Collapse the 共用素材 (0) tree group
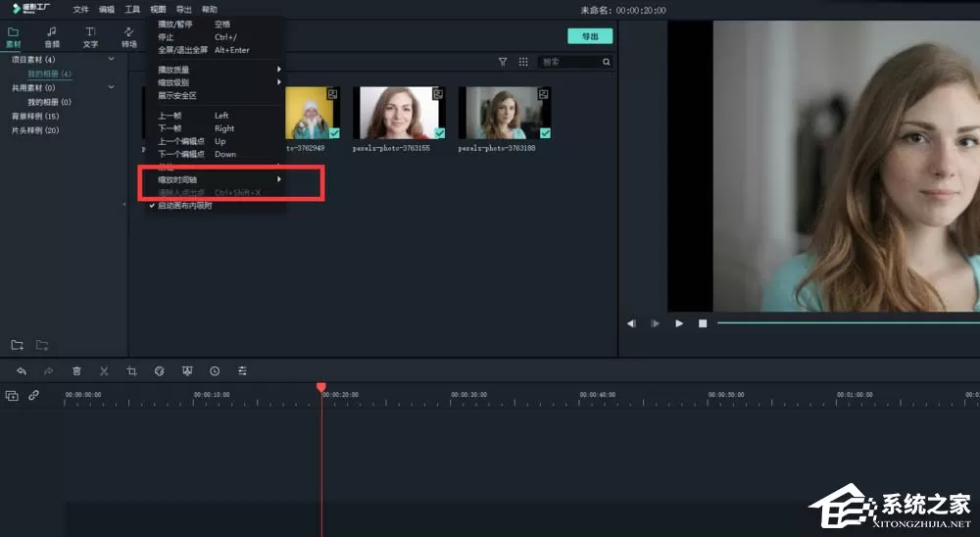980x537 pixels. [112, 87]
